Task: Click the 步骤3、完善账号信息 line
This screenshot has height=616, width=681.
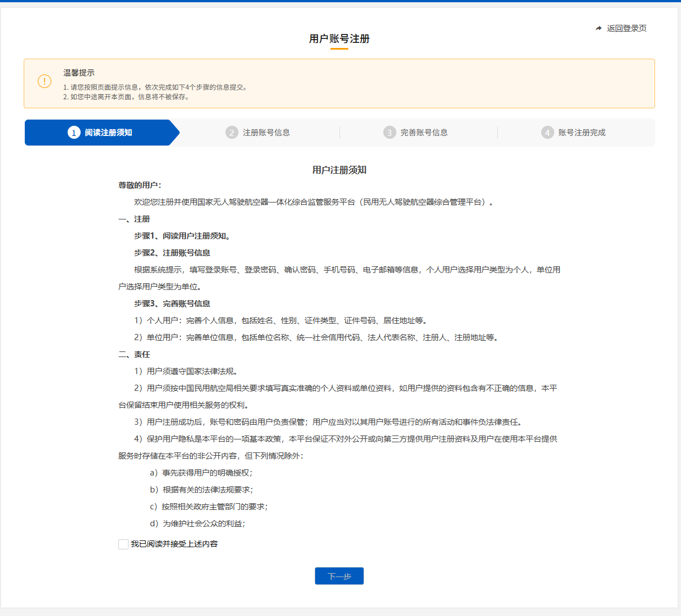Action: tap(172, 303)
